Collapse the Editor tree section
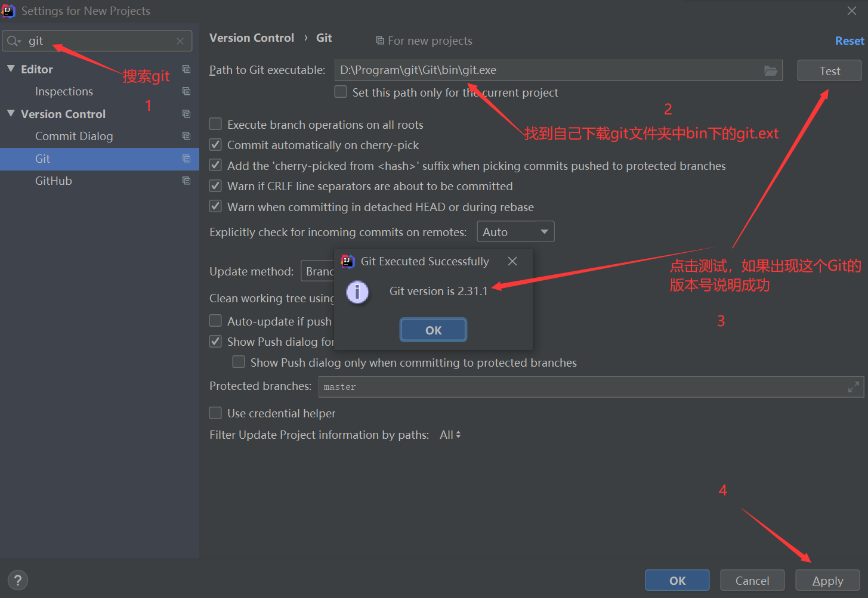The height and width of the screenshot is (598, 868). (x=11, y=69)
